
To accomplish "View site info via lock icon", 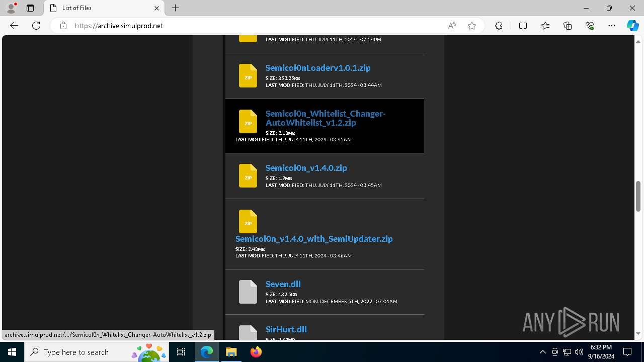I will pyautogui.click(x=63, y=26).
